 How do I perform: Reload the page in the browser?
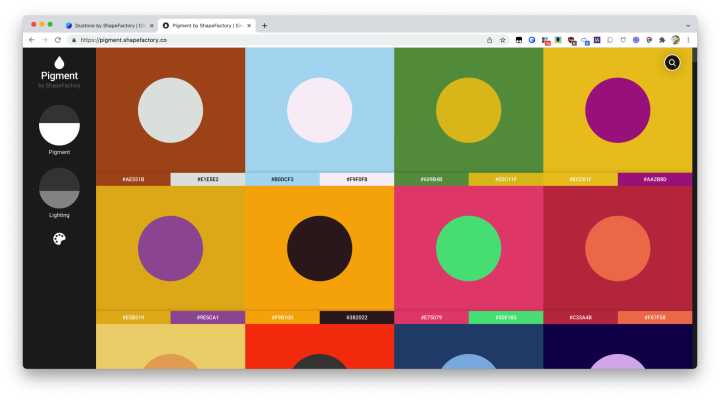coord(58,40)
